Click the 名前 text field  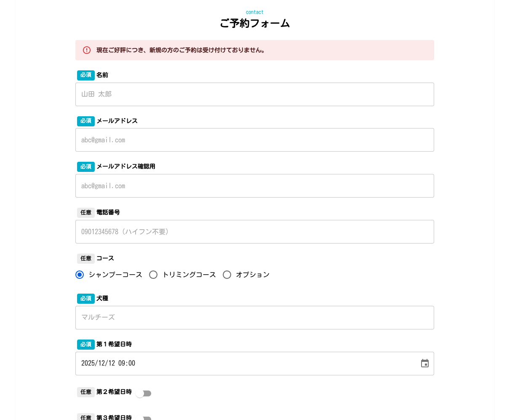254,94
